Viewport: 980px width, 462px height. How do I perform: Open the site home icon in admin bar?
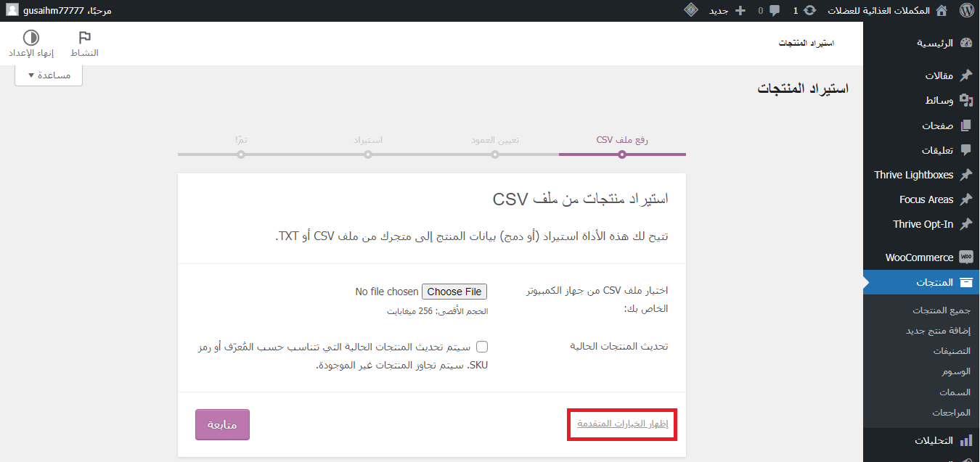[x=942, y=11]
